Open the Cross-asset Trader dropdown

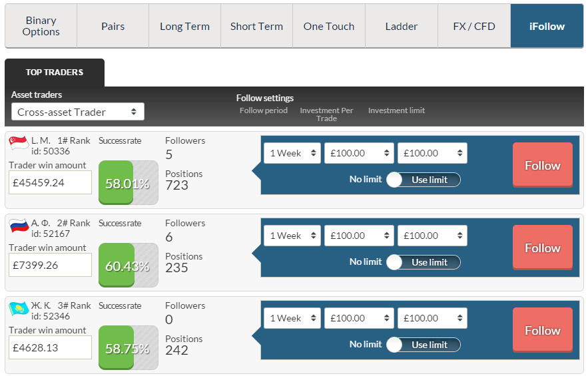click(78, 112)
